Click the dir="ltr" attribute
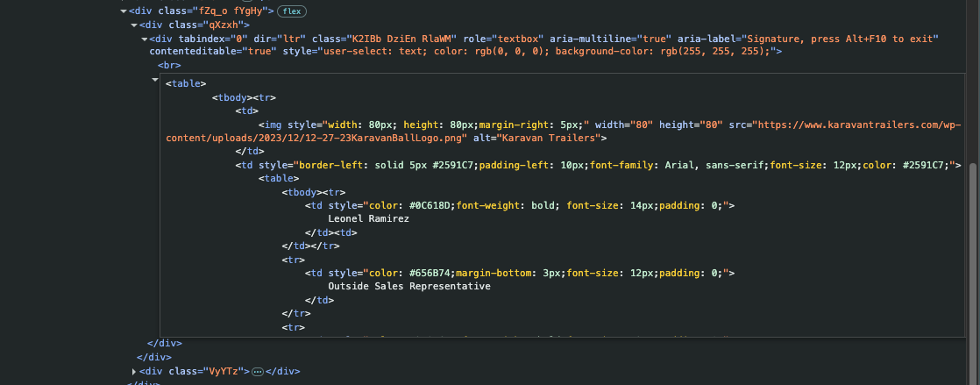Viewport: 980px width, 385px height. (280, 39)
